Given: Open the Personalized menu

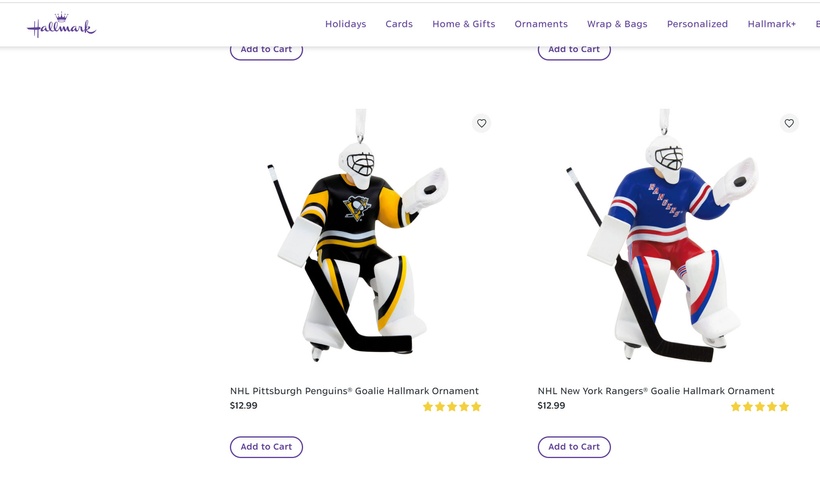Looking at the screenshot, I should pos(697,24).
